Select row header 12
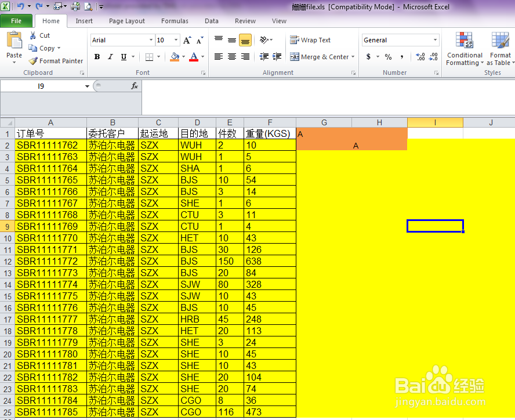 [x=7, y=262]
